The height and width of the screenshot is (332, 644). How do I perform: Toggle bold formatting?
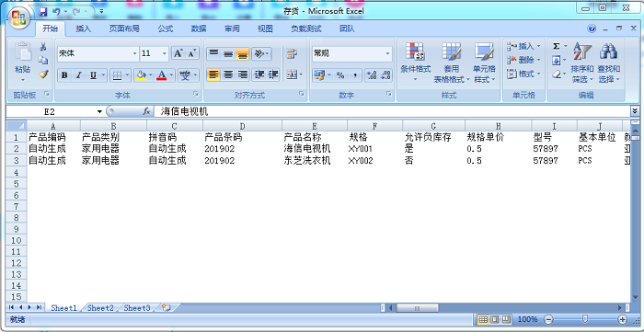tap(64, 75)
